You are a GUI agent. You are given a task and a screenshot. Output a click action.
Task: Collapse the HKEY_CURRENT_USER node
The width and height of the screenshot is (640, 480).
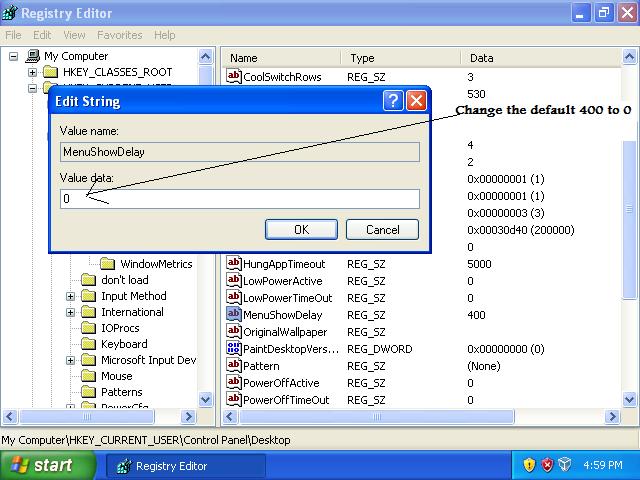(x=32, y=88)
